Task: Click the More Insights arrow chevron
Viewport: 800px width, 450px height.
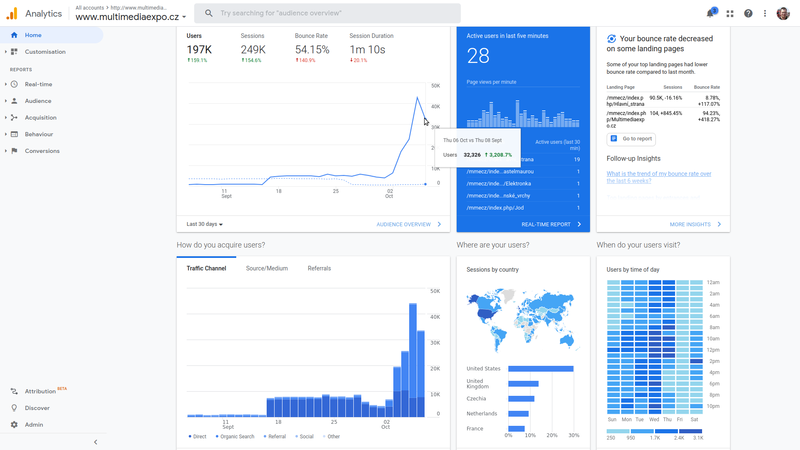Action: [x=719, y=224]
